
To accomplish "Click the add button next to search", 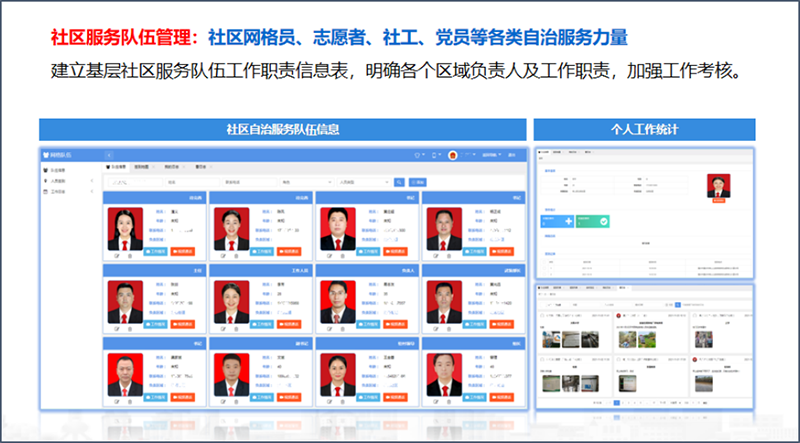I will (417, 182).
